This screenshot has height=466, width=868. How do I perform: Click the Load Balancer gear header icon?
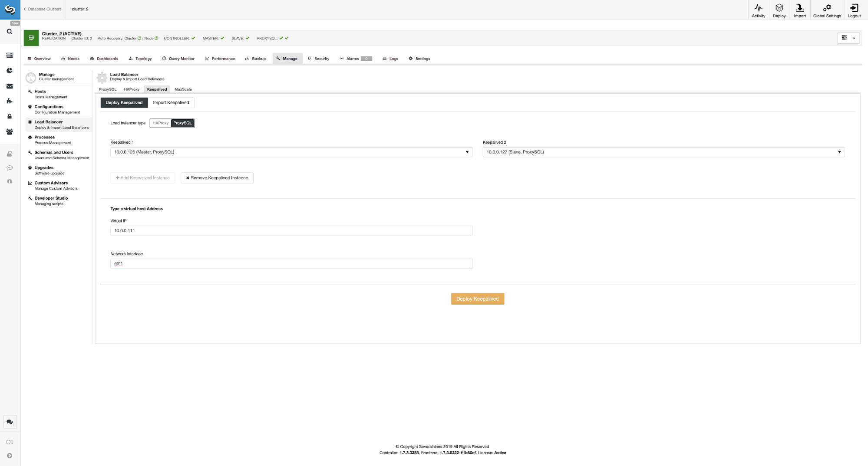(x=102, y=78)
